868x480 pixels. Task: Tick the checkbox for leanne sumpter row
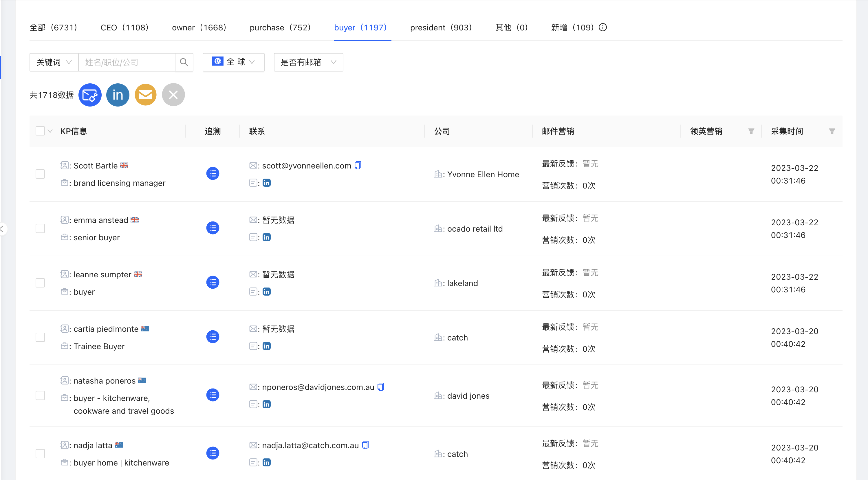[40, 283]
